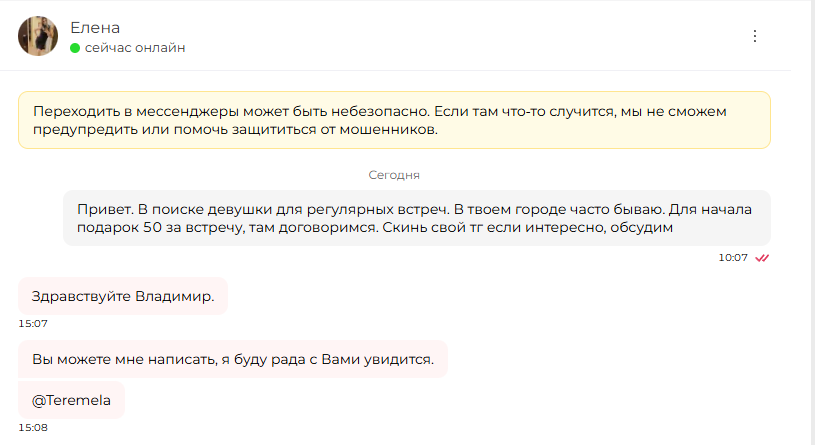Click the '@Teremela' handle message
815x445 pixels.
(x=72, y=400)
